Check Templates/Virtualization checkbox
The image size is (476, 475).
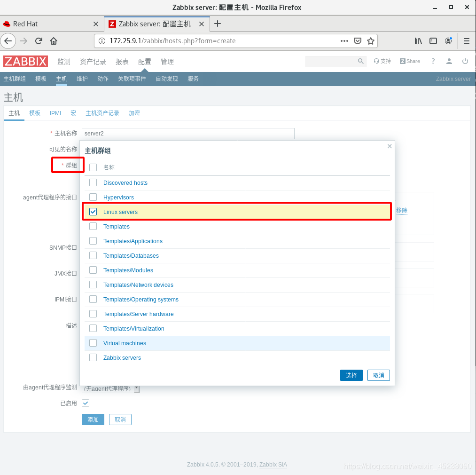(93, 329)
